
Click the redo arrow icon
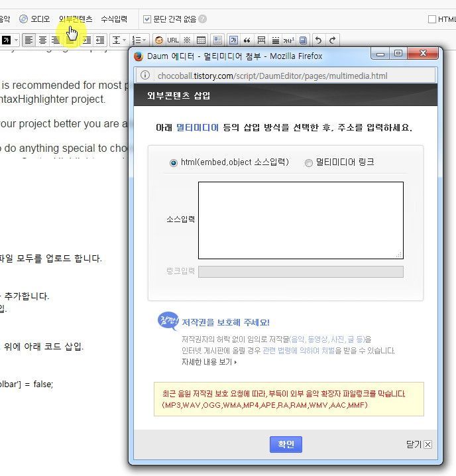point(333,40)
